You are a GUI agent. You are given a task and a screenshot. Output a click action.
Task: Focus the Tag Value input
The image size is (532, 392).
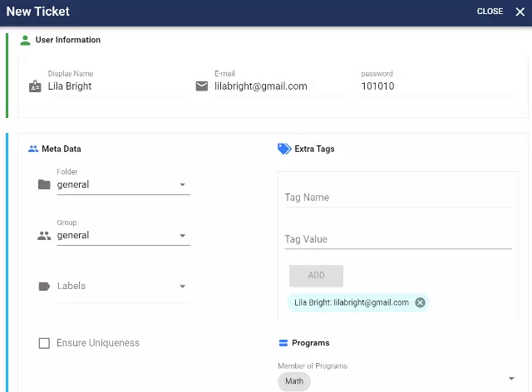click(x=398, y=239)
